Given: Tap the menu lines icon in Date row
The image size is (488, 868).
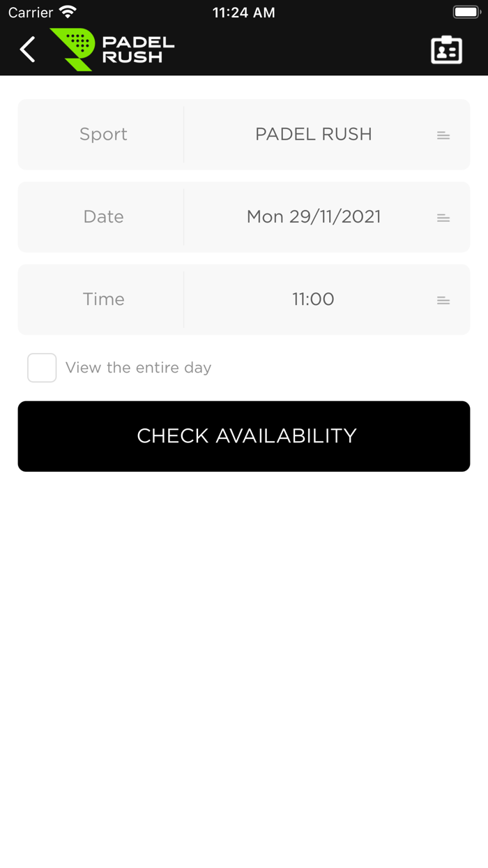Looking at the screenshot, I should [x=443, y=218].
